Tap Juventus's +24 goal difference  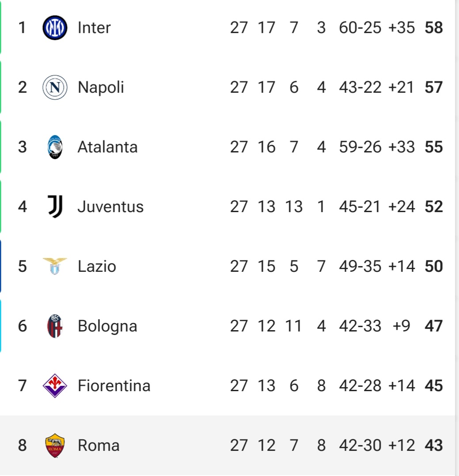tap(402, 207)
